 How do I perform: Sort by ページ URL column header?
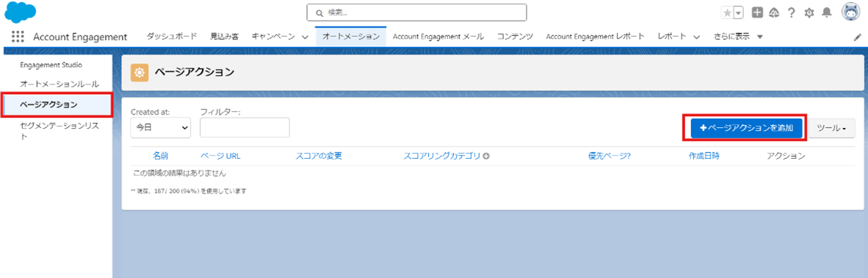coord(220,156)
